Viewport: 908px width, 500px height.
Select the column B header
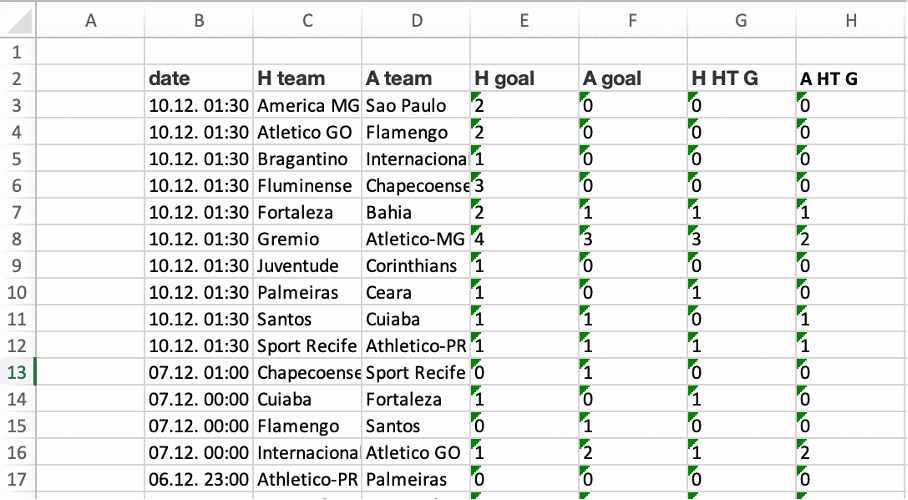(198, 19)
